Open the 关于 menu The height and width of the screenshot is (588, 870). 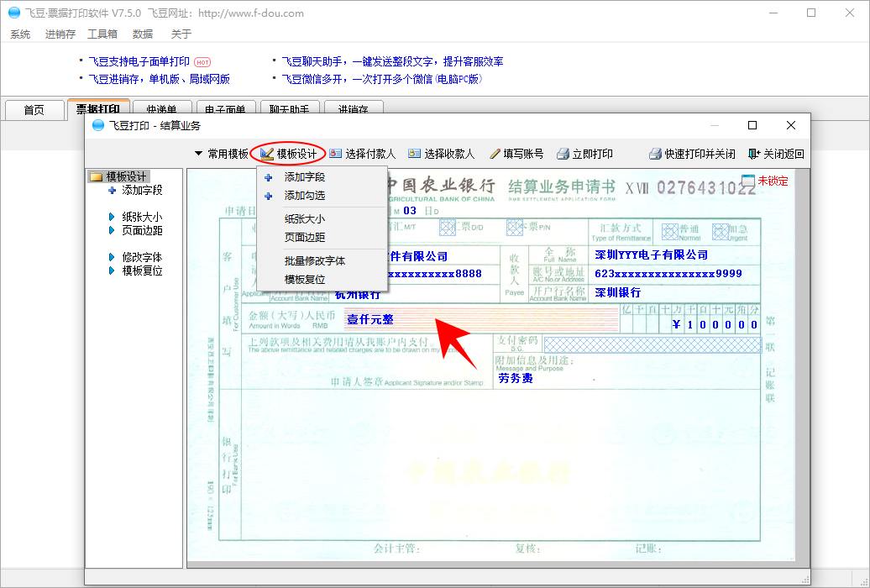[x=181, y=34]
